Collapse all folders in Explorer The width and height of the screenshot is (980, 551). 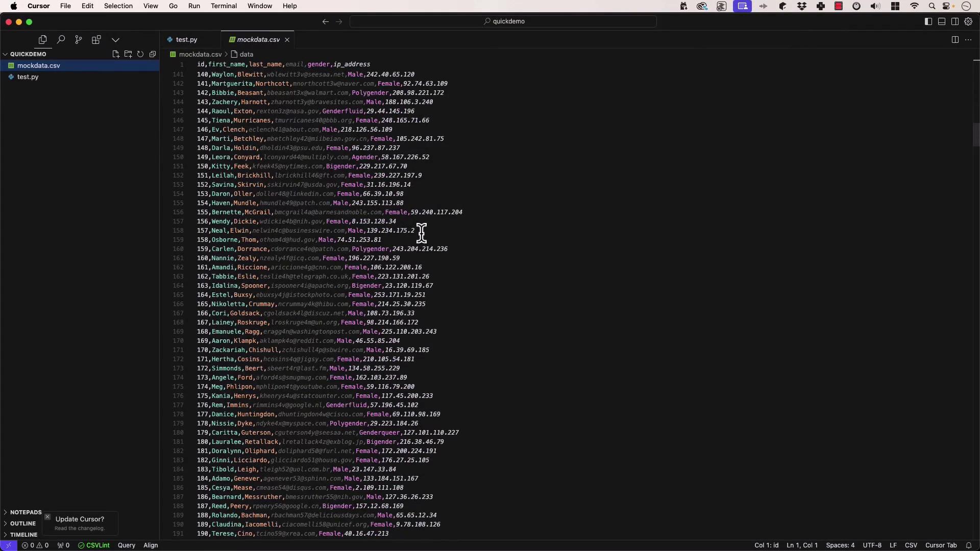point(153,54)
